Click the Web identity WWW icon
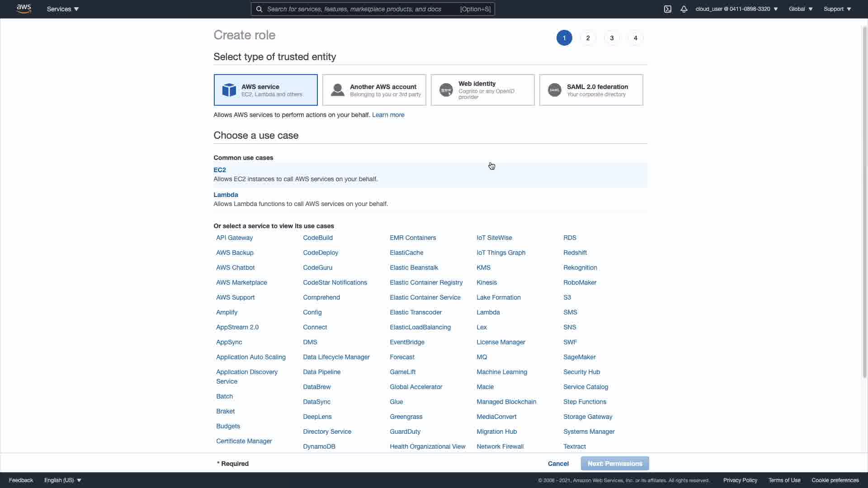The width and height of the screenshot is (868, 488). click(446, 90)
